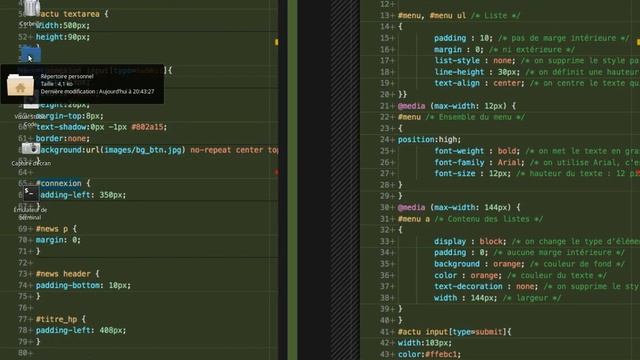The width and height of the screenshot is (640, 360).
Task: Click the "#actu textarea {" selector line
Action: (72, 14)
